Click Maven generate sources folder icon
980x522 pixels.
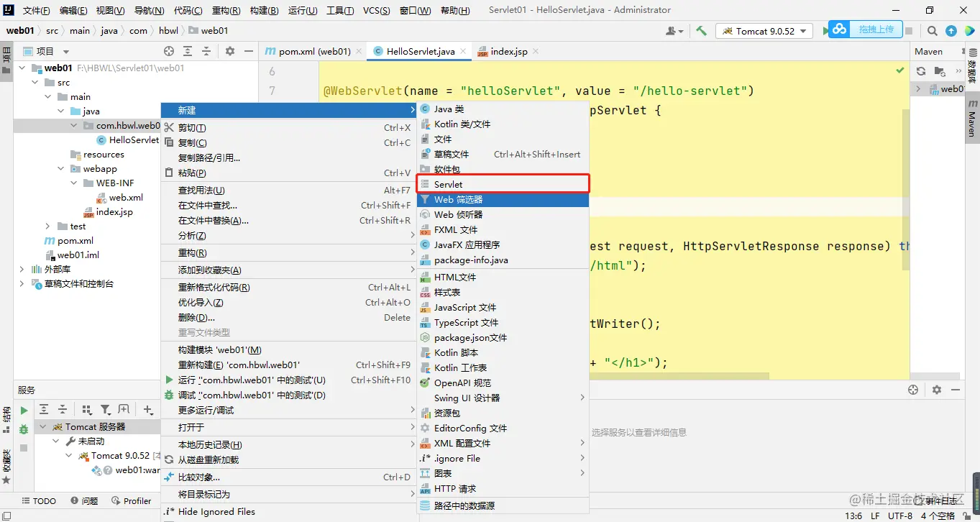click(x=940, y=71)
